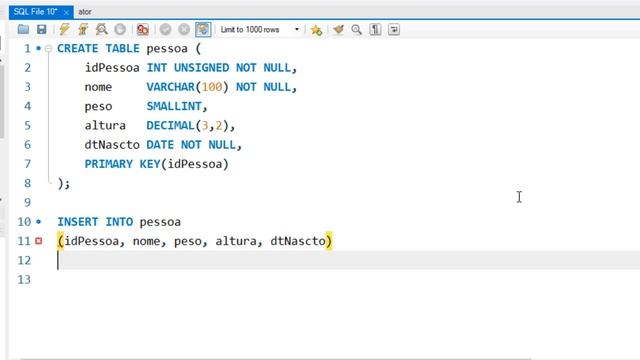The image size is (640, 360).
Task: Run Explain on current statement
Action: pyautogui.click(x=101, y=29)
